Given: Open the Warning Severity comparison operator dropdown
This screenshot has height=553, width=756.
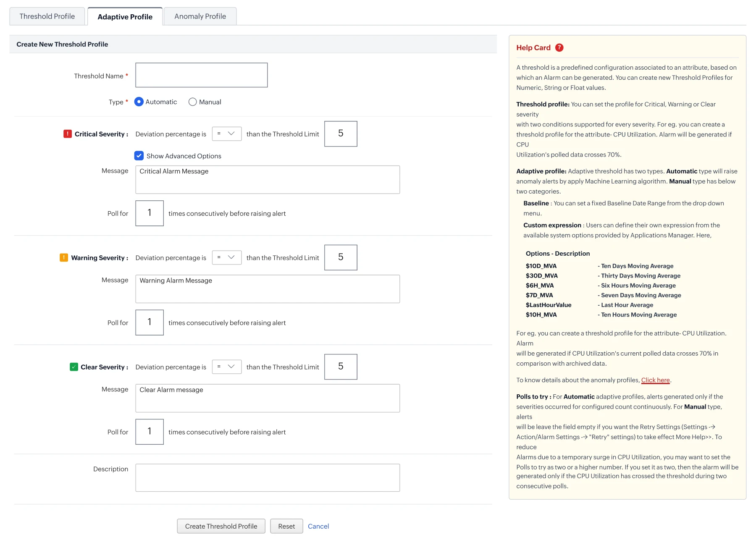Looking at the screenshot, I should click(227, 257).
